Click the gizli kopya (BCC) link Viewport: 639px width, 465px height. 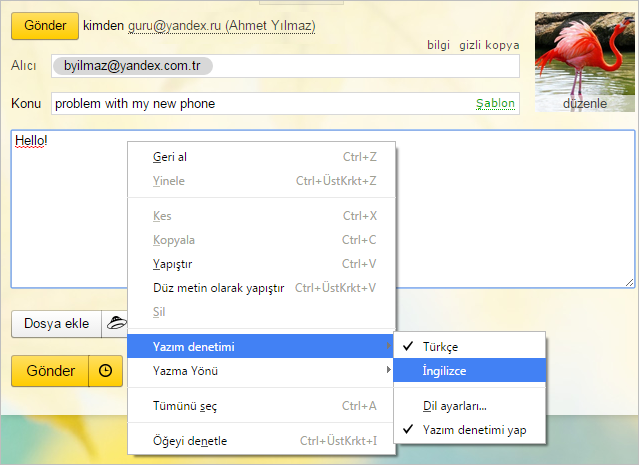(489, 45)
